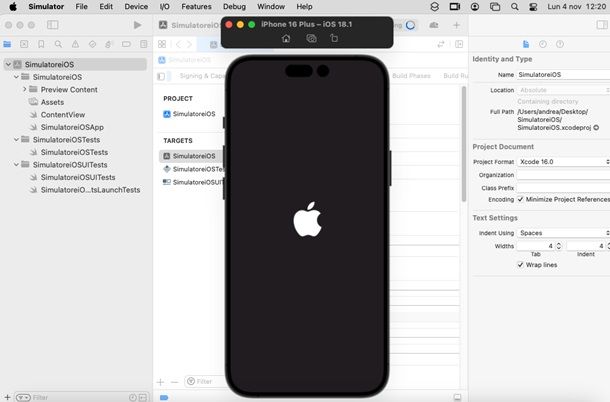
Task: Open the Issue navigator warning icon
Action: (75, 44)
